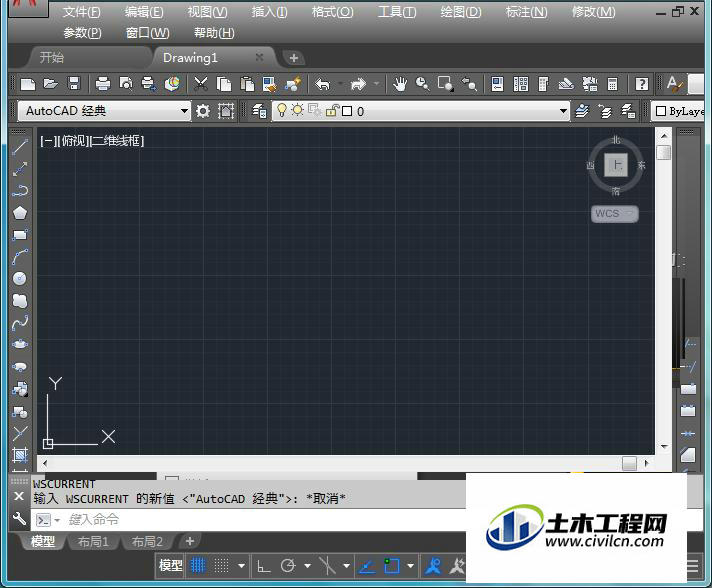The image size is (712, 588).
Task: Select the Circle tool
Action: 20,278
